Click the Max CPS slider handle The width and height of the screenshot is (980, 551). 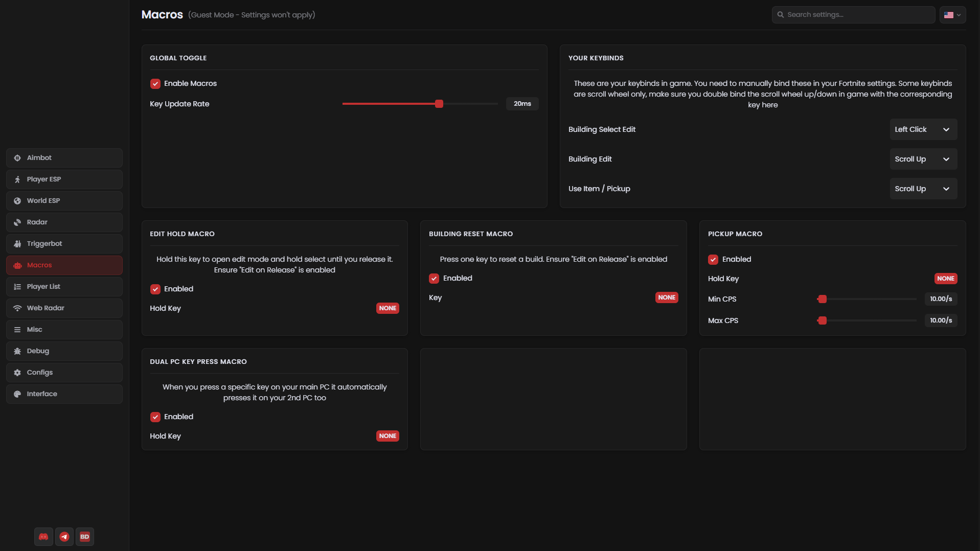coord(822,320)
